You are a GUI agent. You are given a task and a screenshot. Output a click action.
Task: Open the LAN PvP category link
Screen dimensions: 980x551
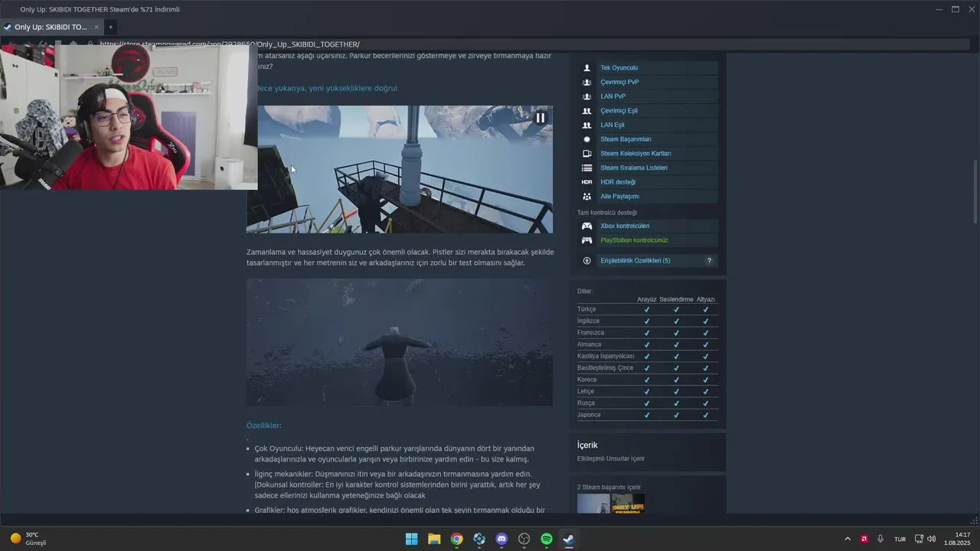click(612, 96)
